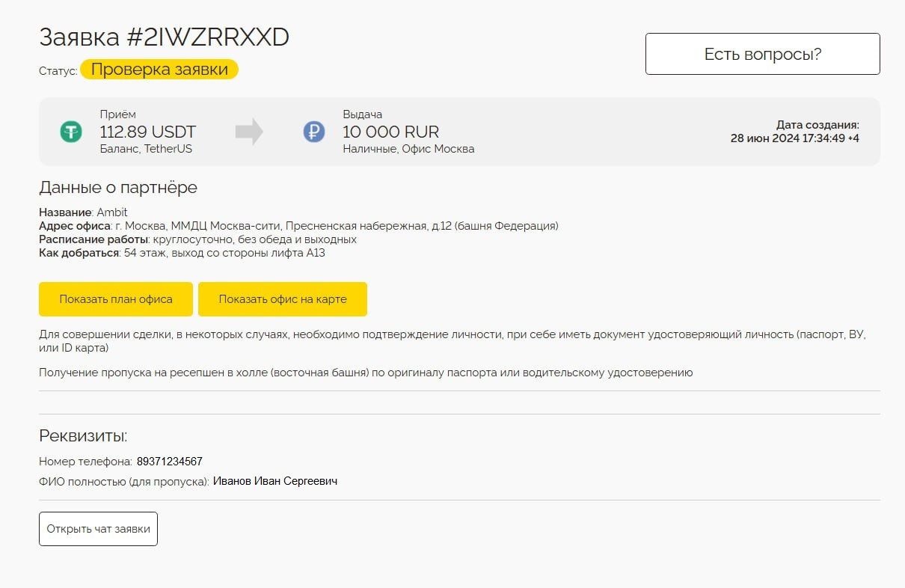The height and width of the screenshot is (588, 905).
Task: Show office on map via "Показать офис на карте"
Action: pos(282,299)
